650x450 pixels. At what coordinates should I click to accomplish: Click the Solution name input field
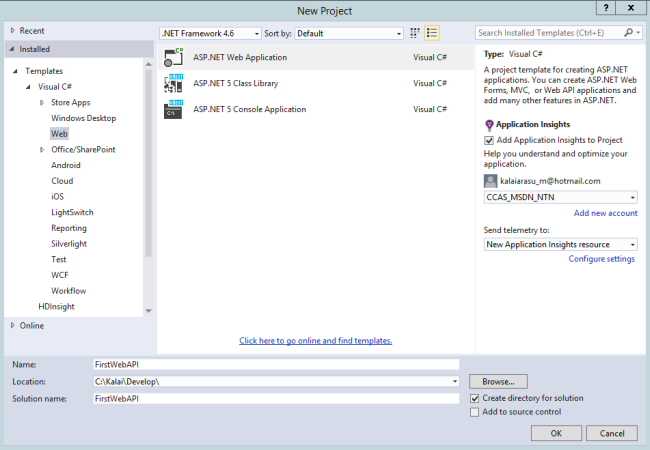pyautogui.click(x=276, y=399)
